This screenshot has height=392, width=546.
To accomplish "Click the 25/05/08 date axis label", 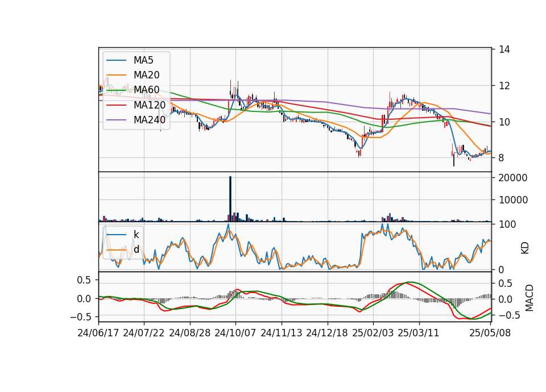I will point(490,333).
